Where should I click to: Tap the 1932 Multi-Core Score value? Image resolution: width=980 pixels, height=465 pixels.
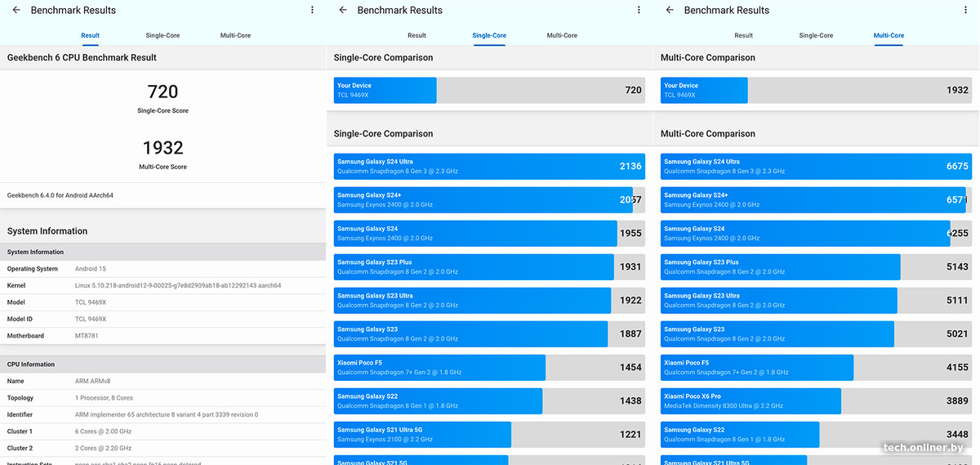(x=163, y=148)
